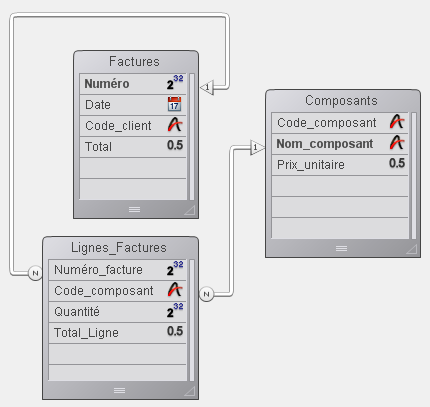Click the Composants table vertical scrollbar
The width and height of the screenshot is (430, 407).
414,175
